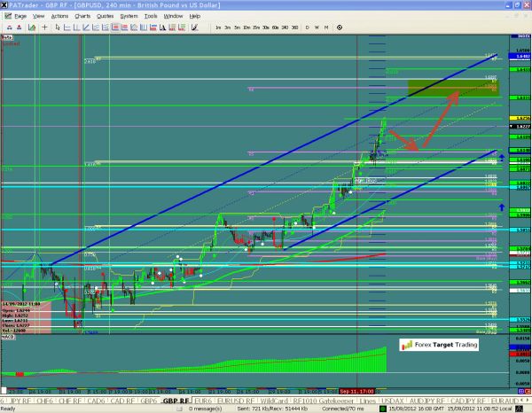
Task: Click the Forex Target Trading logo icon
Action: (406, 347)
